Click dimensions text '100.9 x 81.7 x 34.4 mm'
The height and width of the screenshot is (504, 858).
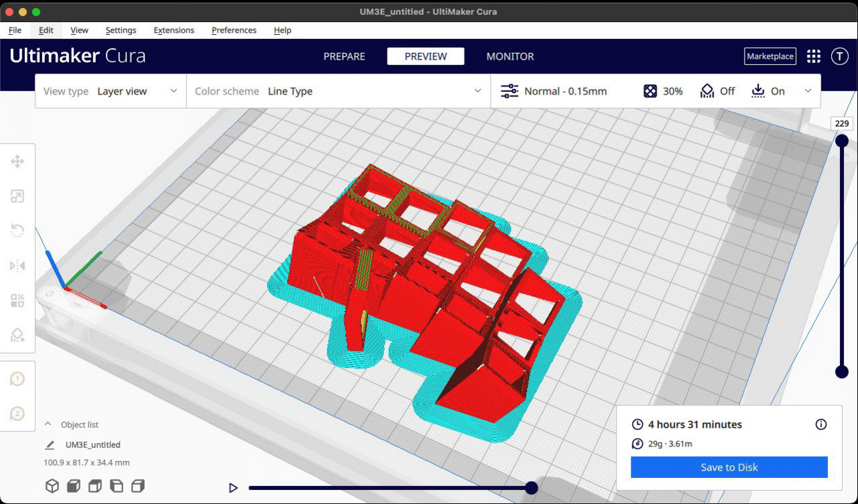coord(86,462)
